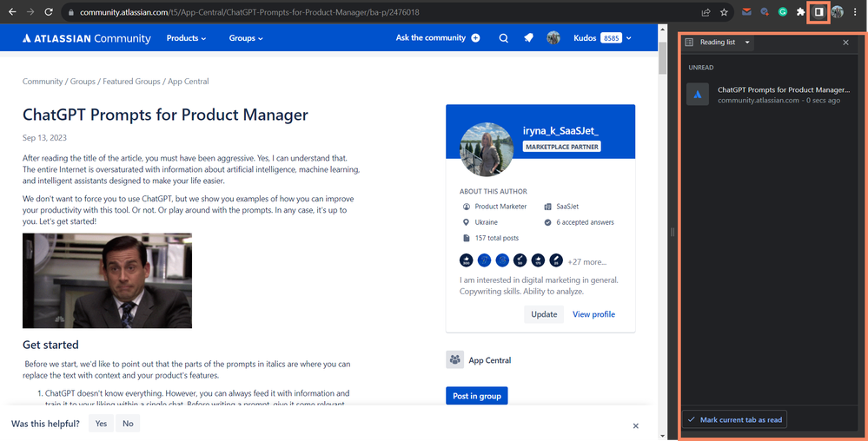868x441 pixels.
Task: Open View profile link
Action: (593, 314)
